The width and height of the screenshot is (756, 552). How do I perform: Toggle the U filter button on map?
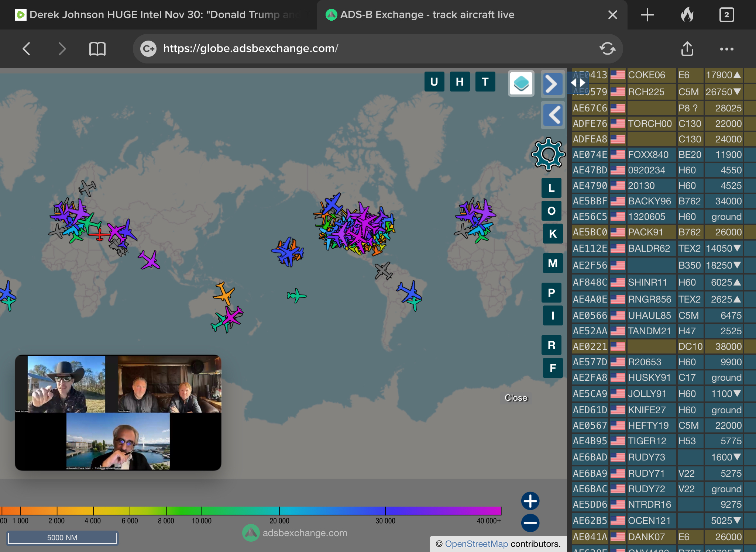click(x=434, y=82)
